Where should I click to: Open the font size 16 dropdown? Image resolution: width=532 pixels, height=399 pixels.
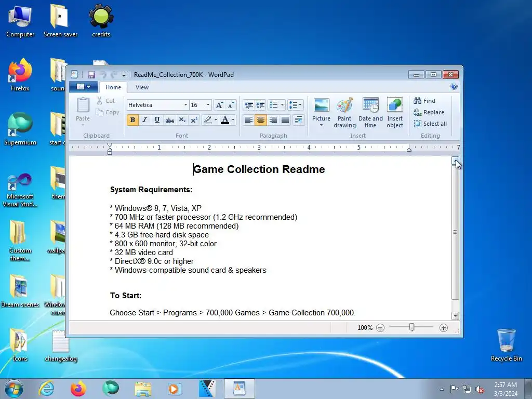click(x=208, y=105)
